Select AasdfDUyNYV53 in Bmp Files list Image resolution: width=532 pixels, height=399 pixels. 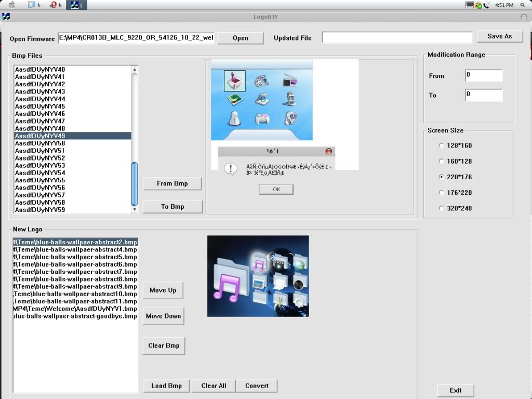[x=40, y=165]
